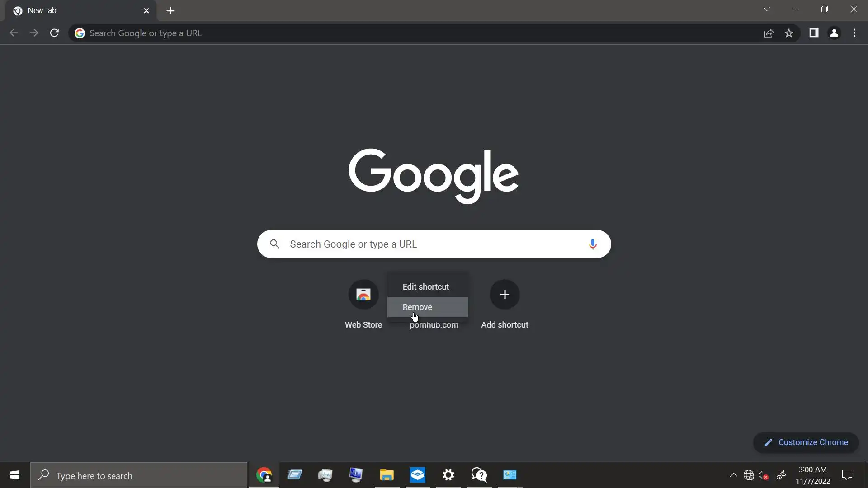Image resolution: width=868 pixels, height=488 pixels.
Task: Select Edit shortcut menu entry
Action: coord(426,287)
